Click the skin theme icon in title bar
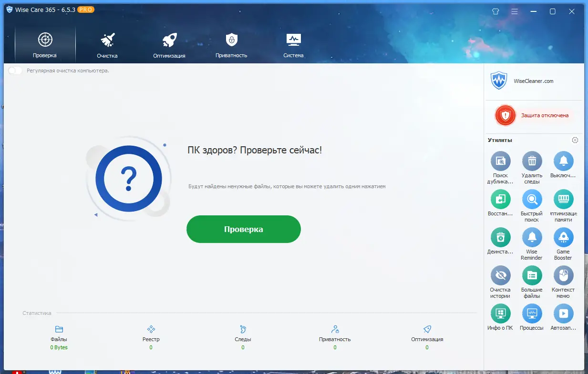588x374 pixels. coord(495,11)
